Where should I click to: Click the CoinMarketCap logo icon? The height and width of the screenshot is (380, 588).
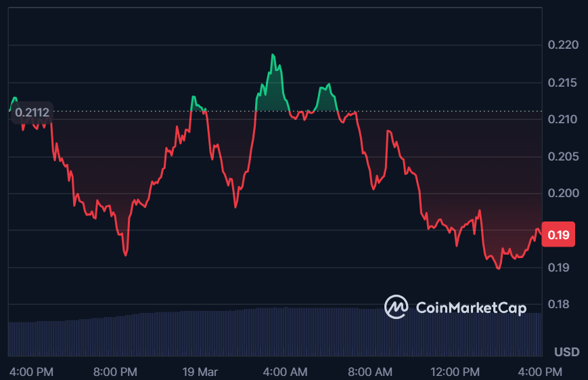tap(396, 307)
